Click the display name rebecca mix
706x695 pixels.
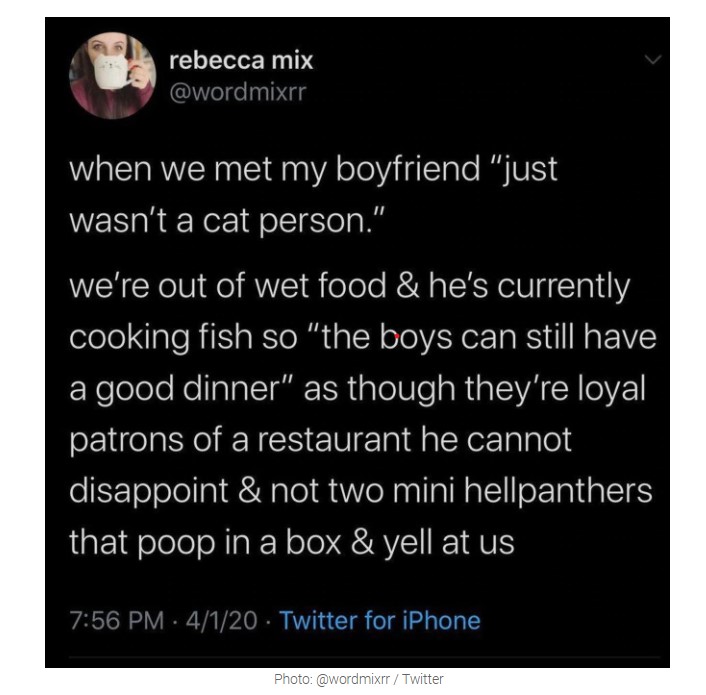(241, 60)
